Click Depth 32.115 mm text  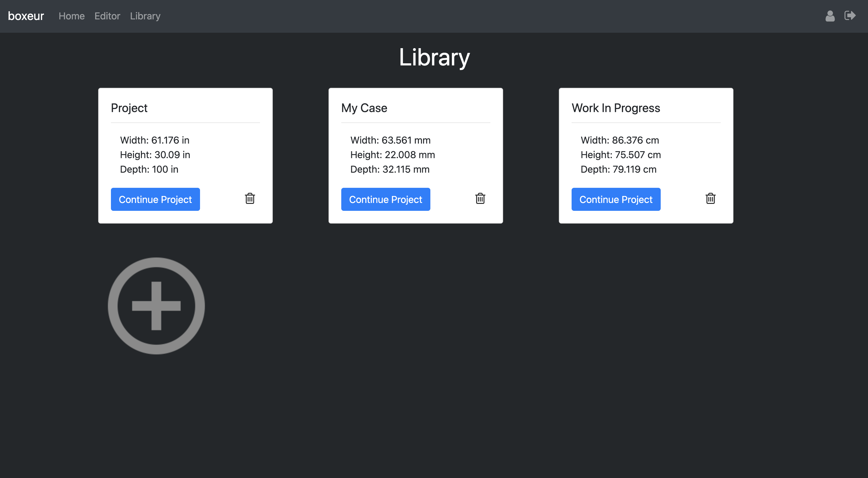390,169
